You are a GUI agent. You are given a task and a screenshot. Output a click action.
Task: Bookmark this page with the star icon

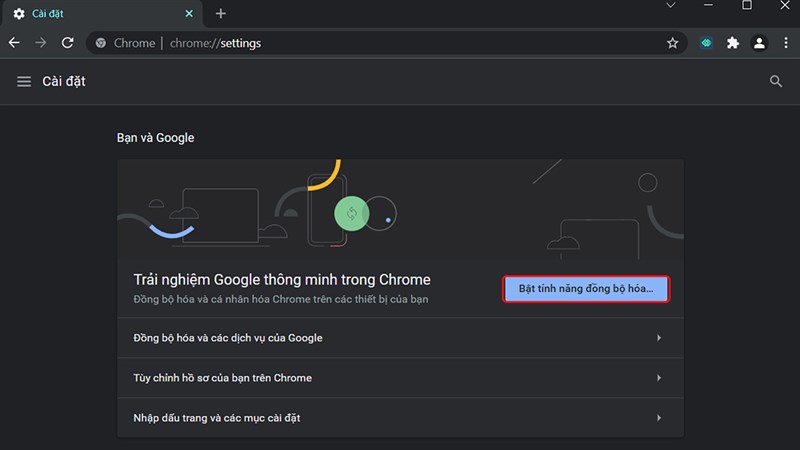pos(672,43)
